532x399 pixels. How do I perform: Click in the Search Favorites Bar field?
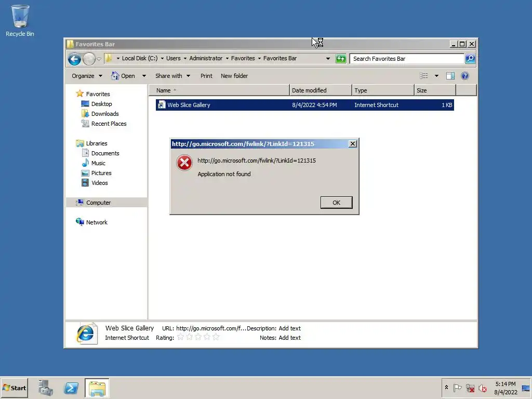coord(407,59)
